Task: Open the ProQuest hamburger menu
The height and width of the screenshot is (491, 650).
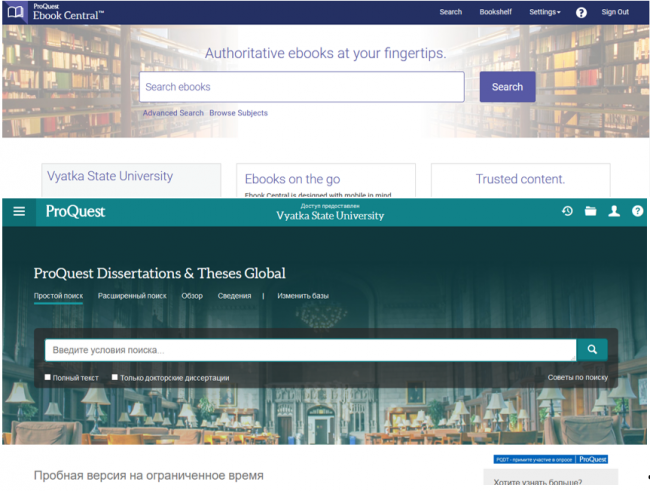Action: (19, 211)
